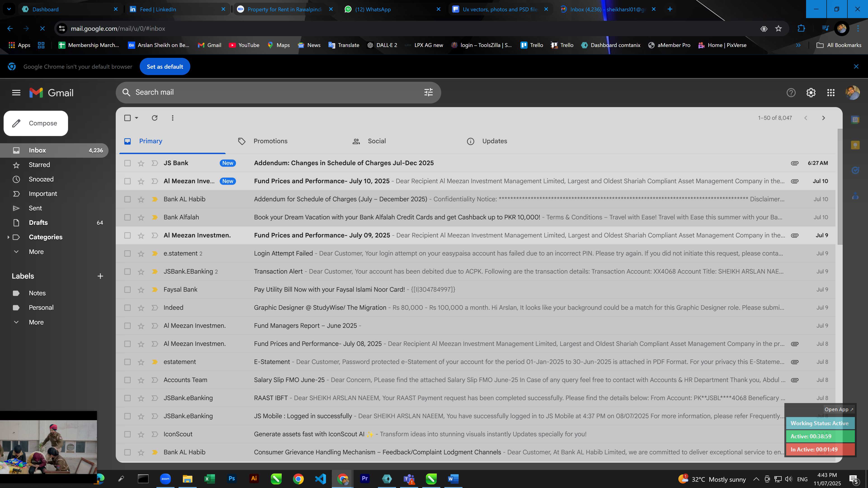Stop loading the page in Chrome

coord(42,29)
